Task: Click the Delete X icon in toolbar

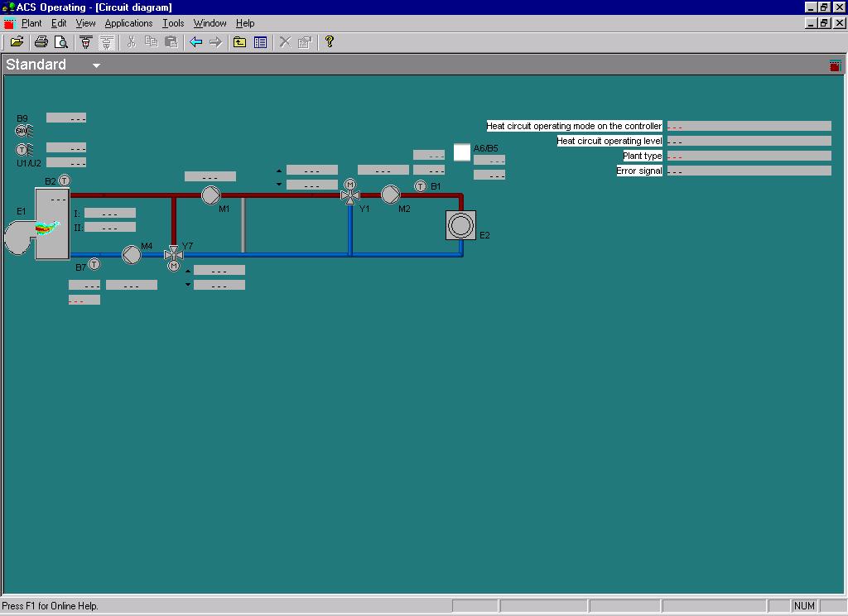Action: (285, 41)
